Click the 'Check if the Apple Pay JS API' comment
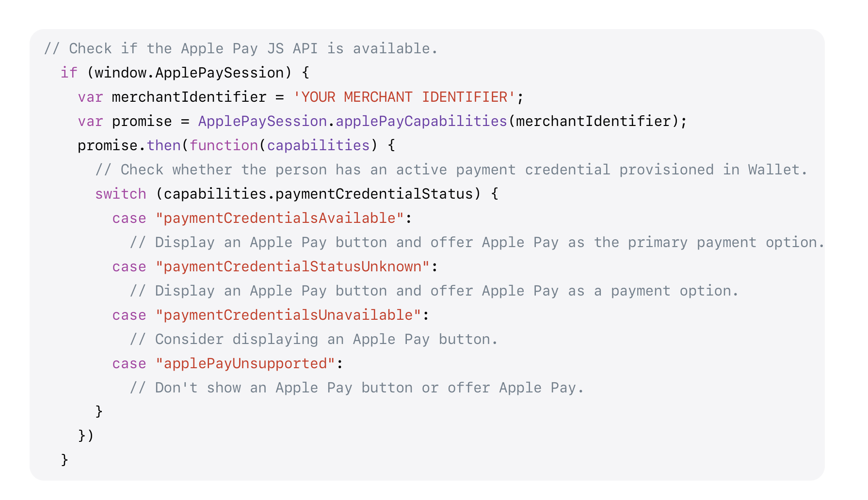This screenshot has width=868, height=500. pyautogui.click(x=241, y=48)
